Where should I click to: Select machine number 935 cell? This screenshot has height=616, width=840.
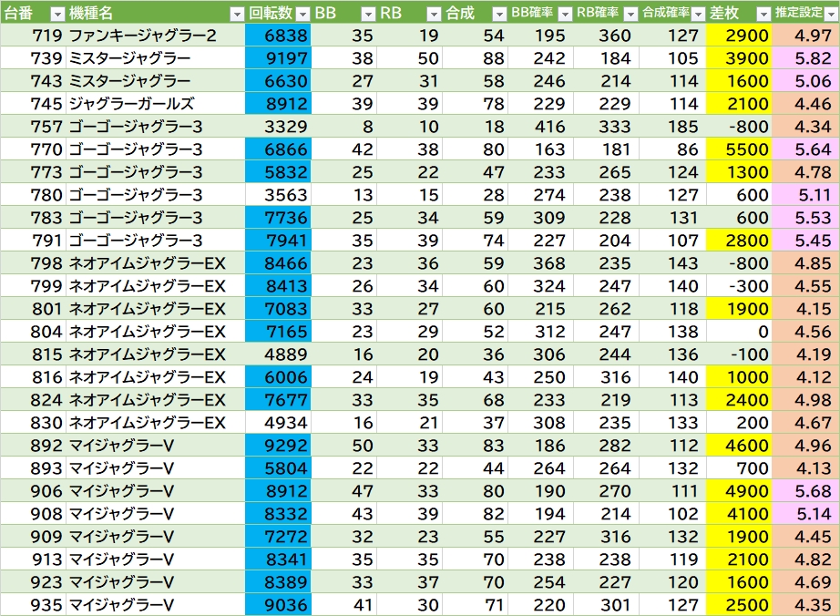click(33, 605)
